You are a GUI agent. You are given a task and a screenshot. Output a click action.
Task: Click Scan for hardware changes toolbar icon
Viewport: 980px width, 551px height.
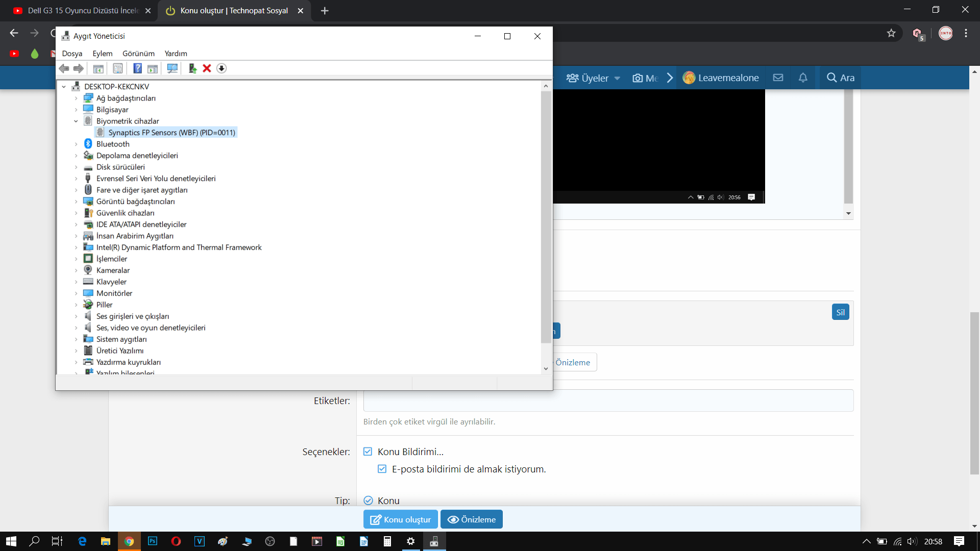click(x=173, y=68)
